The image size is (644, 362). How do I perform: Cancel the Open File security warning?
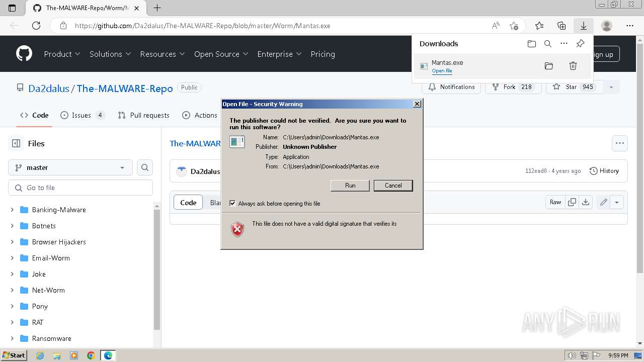(393, 186)
